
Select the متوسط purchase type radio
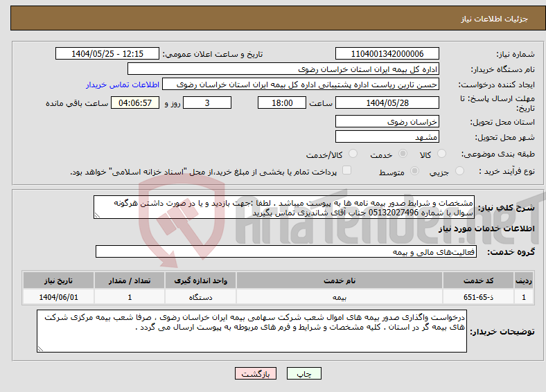coord(415,170)
